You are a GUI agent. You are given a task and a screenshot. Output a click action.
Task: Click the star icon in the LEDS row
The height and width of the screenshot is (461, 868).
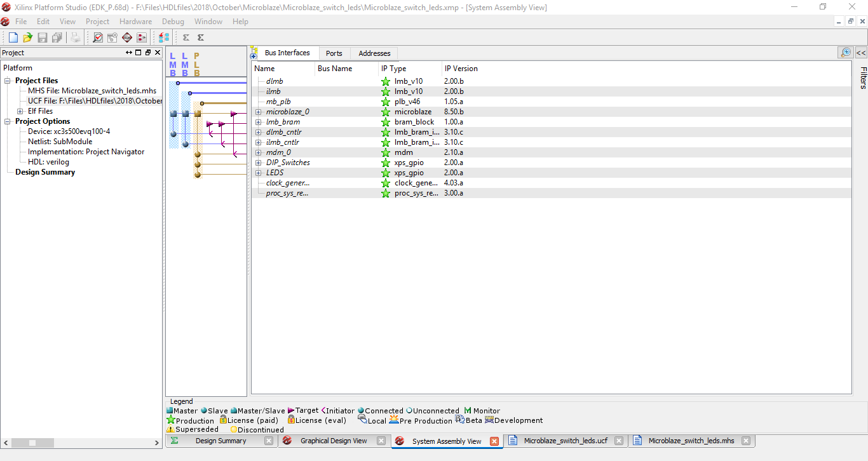pyautogui.click(x=386, y=173)
